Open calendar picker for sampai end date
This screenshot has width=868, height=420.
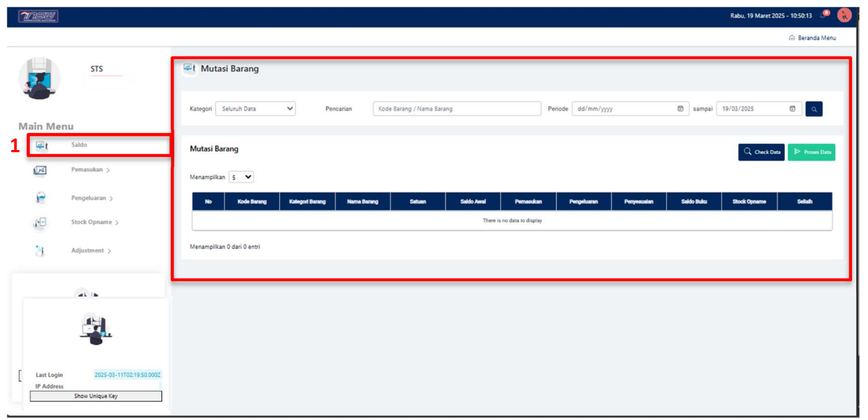[x=792, y=109]
